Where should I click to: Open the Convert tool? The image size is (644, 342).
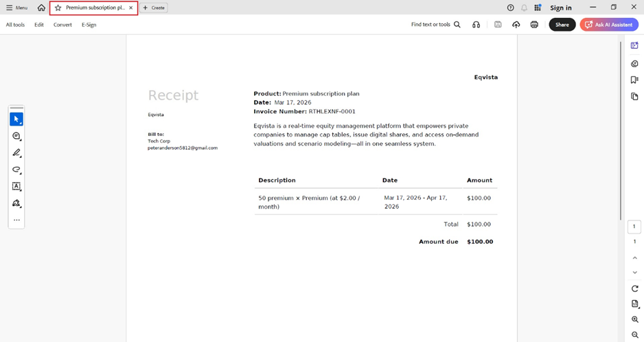62,25
